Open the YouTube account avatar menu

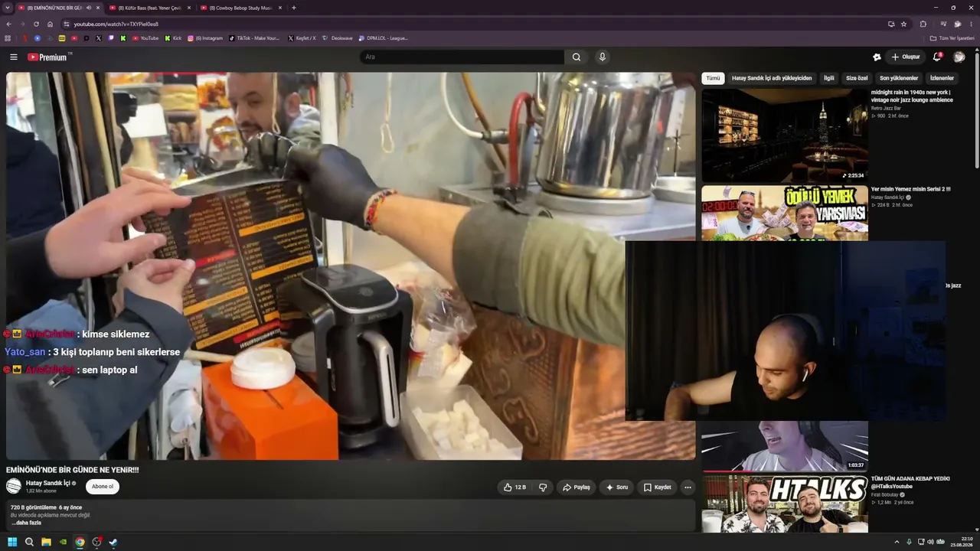pos(959,57)
